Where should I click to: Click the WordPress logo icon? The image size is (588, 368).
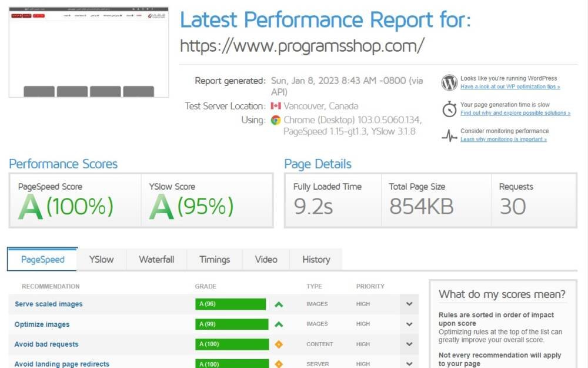[449, 82]
